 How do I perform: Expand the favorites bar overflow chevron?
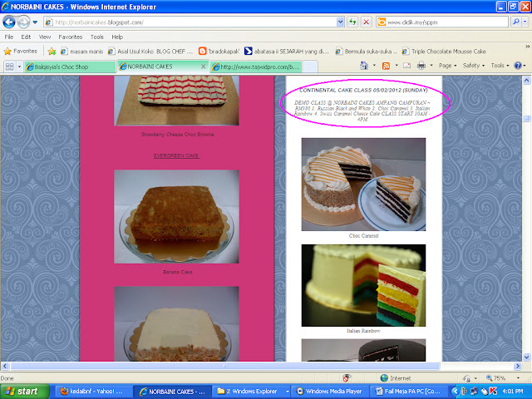[528, 47]
